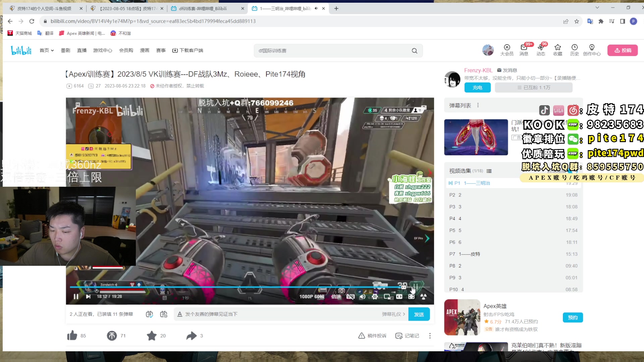This screenshot has width=644, height=362.
Task: Toggle the 视频选集 list view icon
Action: [489, 171]
